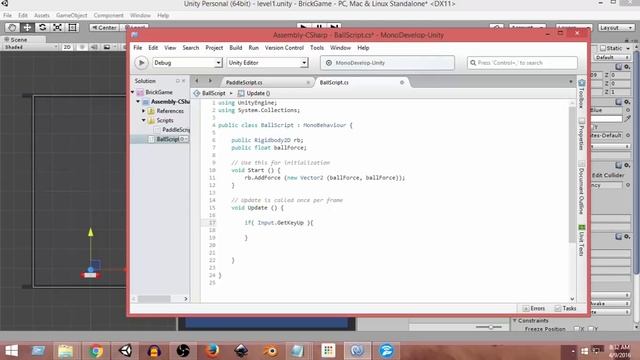Close the PaddleScript.cs tab
The height and width of the screenshot is (360, 640).
click(x=308, y=82)
